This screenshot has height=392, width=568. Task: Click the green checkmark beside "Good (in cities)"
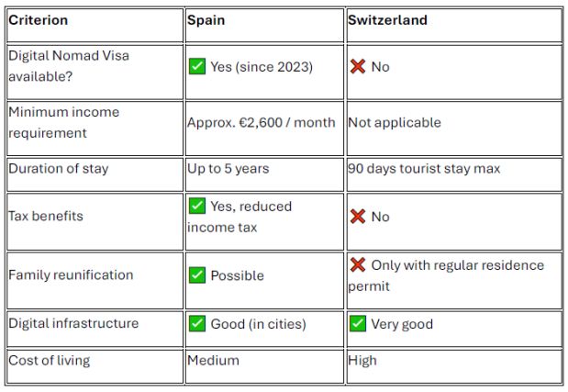[x=196, y=323]
